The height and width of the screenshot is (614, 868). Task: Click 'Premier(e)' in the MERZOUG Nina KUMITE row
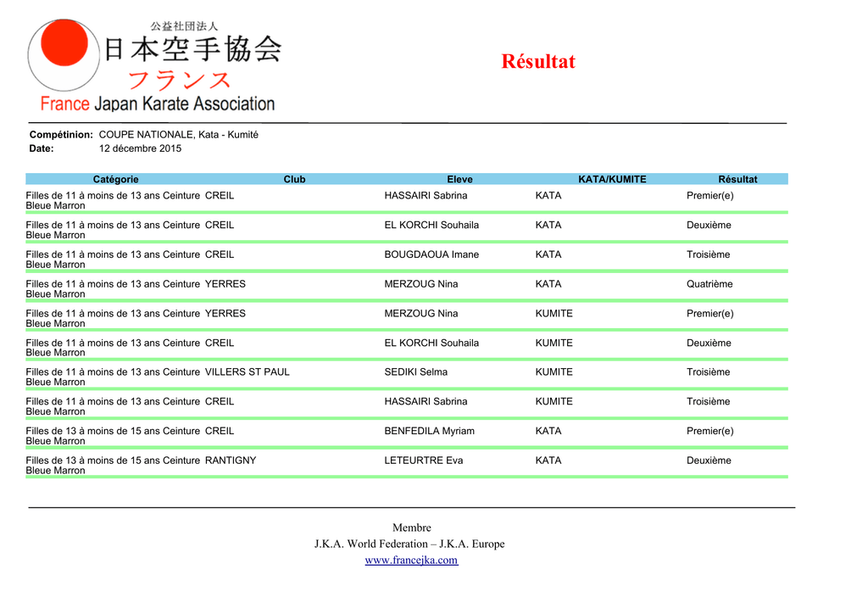pyautogui.click(x=710, y=314)
